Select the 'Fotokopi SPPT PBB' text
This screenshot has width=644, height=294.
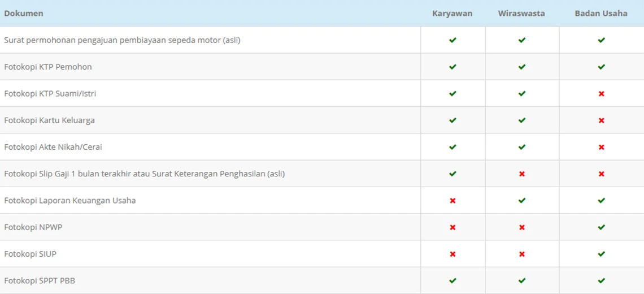pyautogui.click(x=40, y=281)
